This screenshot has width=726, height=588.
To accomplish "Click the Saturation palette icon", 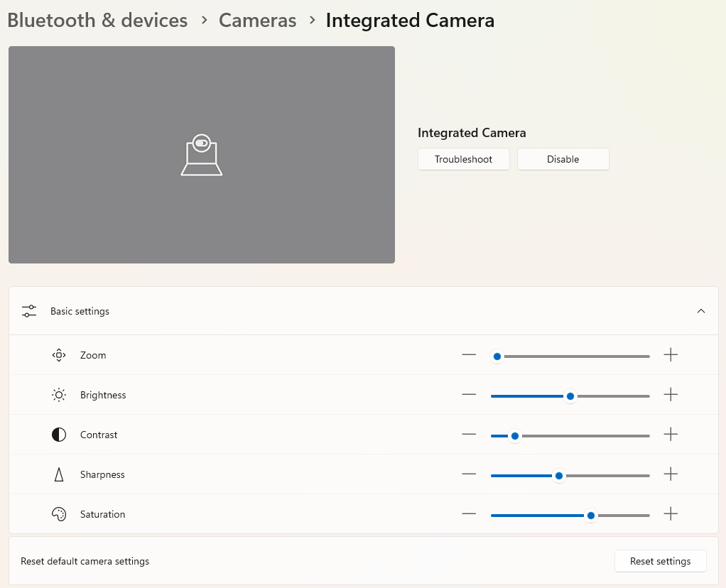I will 59,514.
